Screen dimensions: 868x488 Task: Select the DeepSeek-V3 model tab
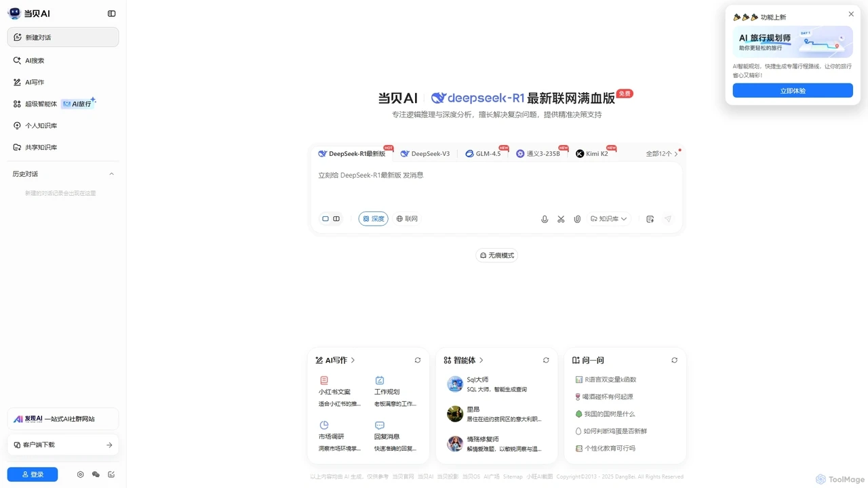(x=425, y=154)
